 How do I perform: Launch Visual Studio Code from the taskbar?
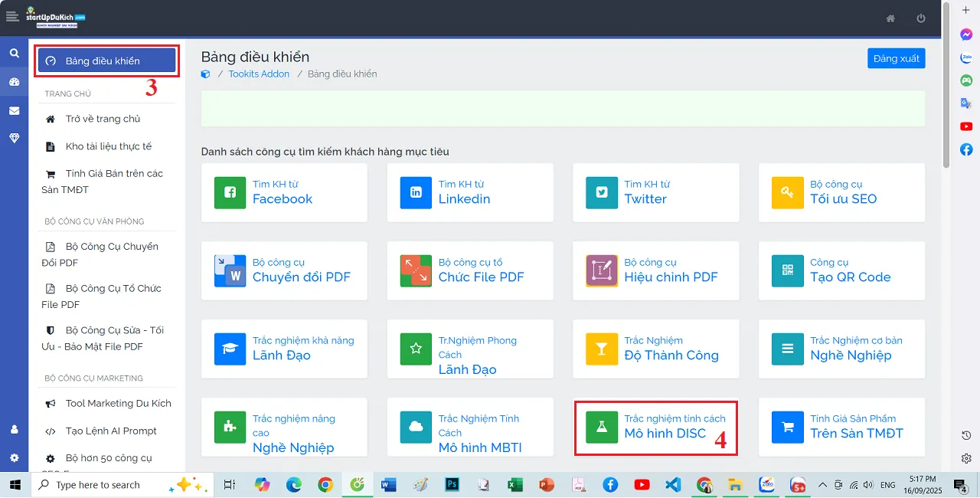(x=673, y=485)
